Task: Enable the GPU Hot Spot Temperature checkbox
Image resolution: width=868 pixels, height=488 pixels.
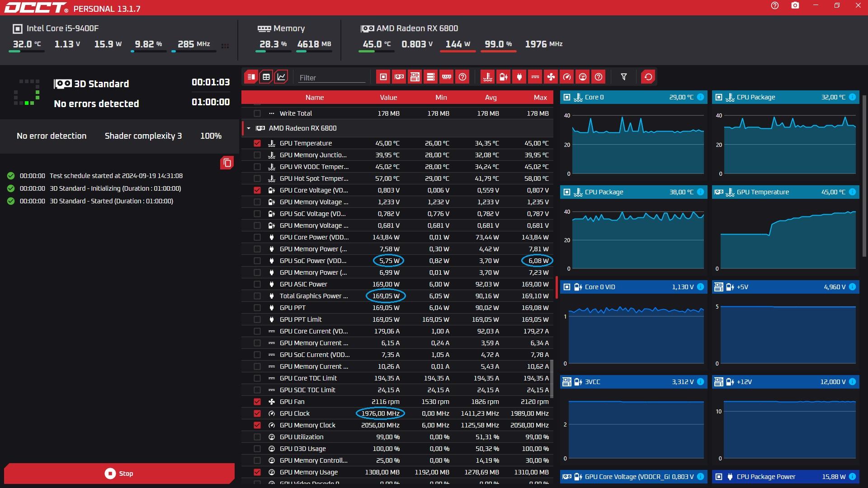Action: tap(257, 178)
